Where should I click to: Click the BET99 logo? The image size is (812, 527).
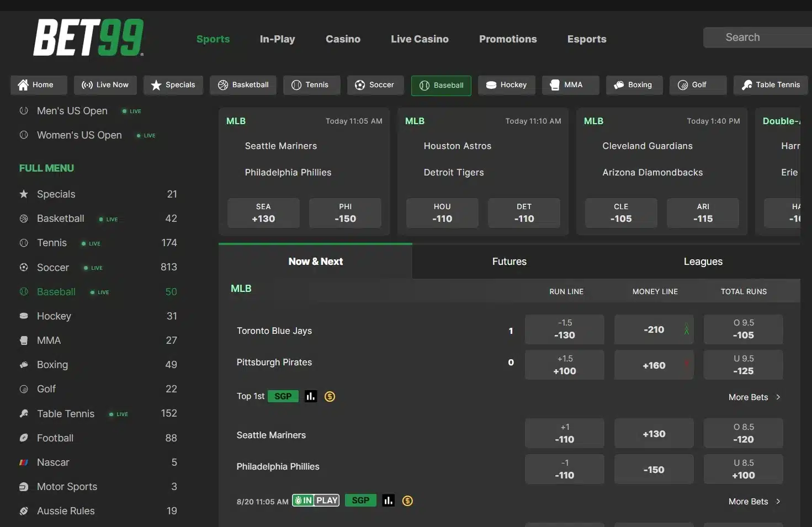pyautogui.click(x=88, y=38)
